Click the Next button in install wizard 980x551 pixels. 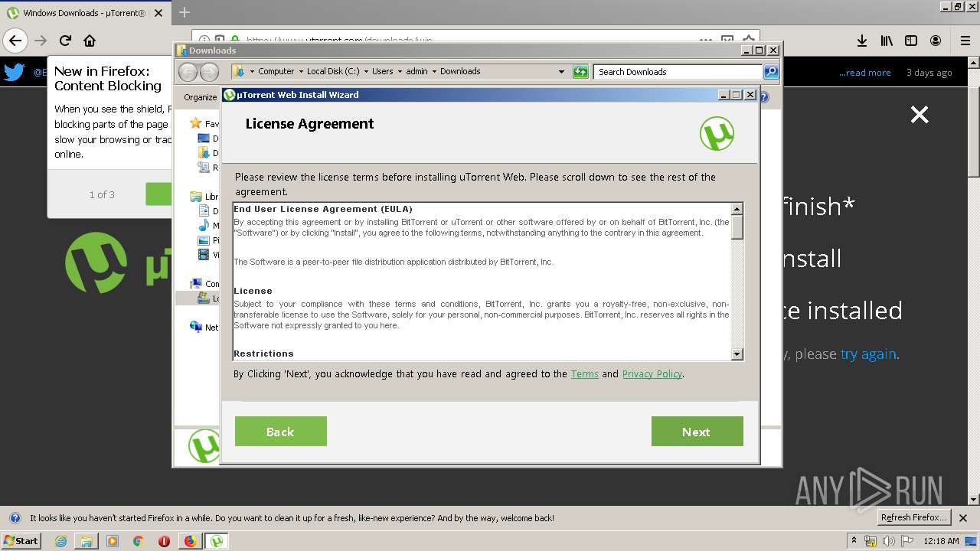[697, 431]
